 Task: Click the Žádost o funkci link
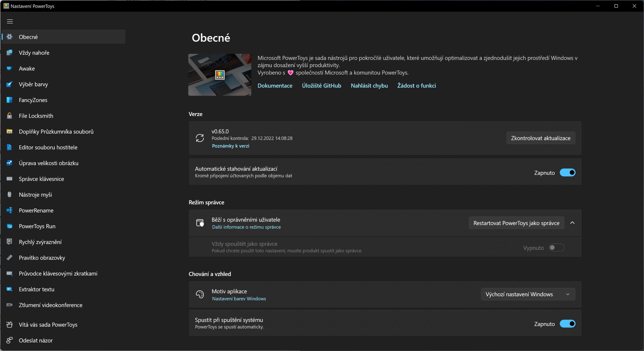click(x=416, y=86)
